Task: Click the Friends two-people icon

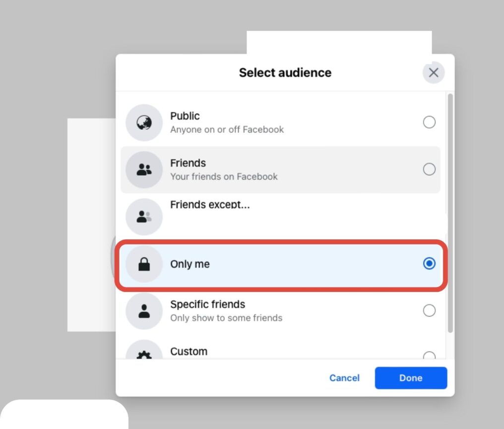Action: point(143,169)
